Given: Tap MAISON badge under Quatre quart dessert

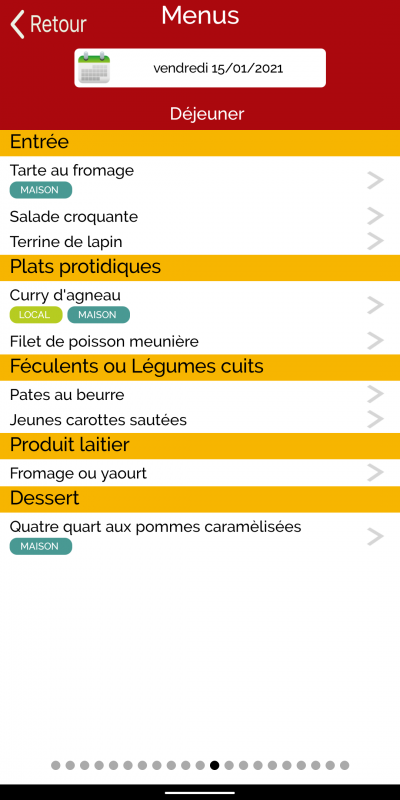Looking at the screenshot, I should (41, 546).
